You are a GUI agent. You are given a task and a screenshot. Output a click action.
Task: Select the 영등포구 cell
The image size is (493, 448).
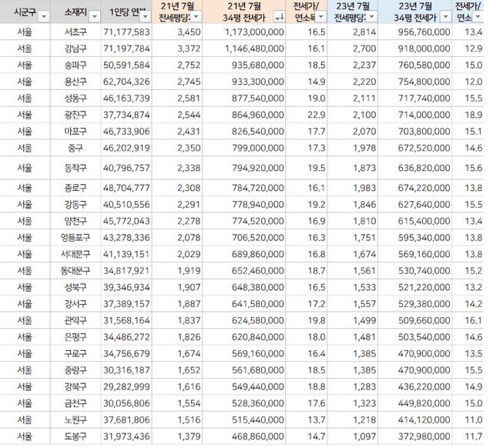pyautogui.click(x=75, y=238)
